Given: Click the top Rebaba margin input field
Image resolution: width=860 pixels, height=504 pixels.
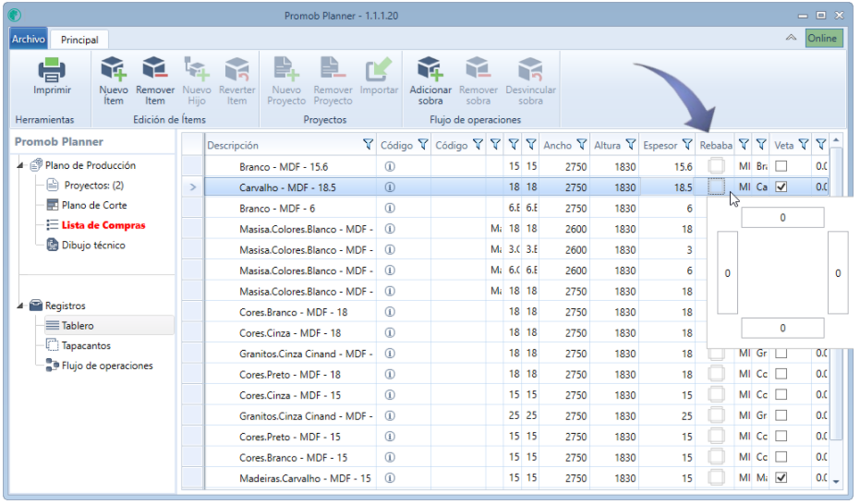Looking at the screenshot, I should point(782,218).
